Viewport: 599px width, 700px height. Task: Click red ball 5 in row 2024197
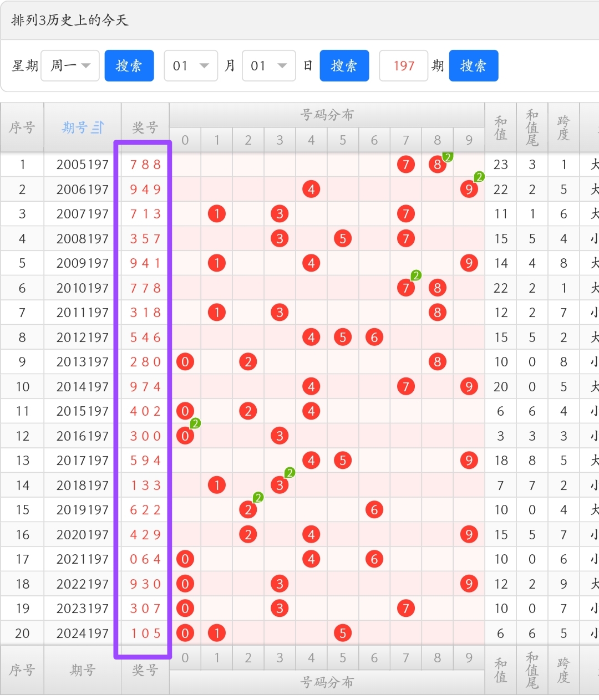click(x=343, y=633)
